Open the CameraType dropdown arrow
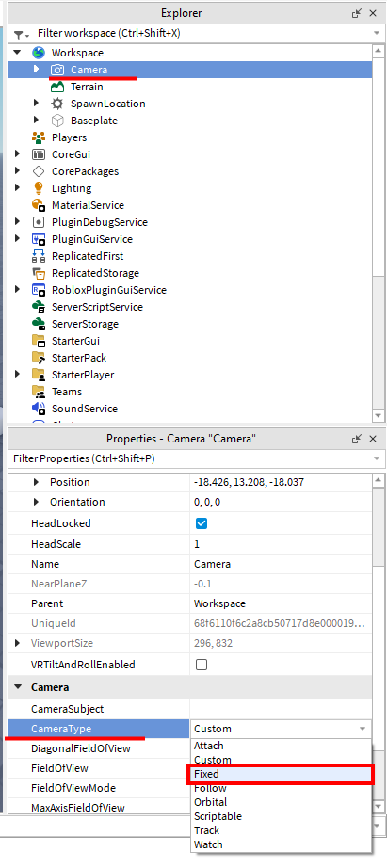The height and width of the screenshot is (868, 387). [x=363, y=729]
